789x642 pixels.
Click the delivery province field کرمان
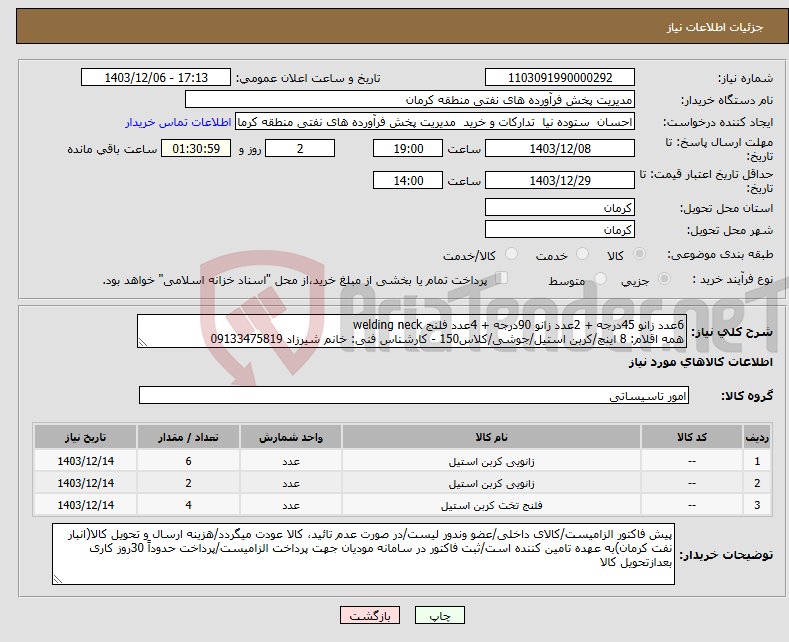560,207
